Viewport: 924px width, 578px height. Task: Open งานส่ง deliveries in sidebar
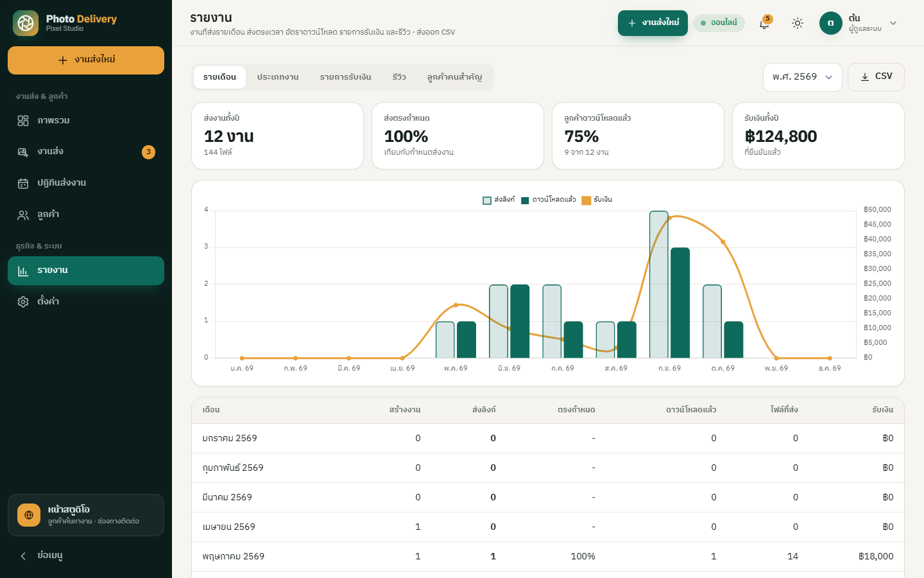86,152
